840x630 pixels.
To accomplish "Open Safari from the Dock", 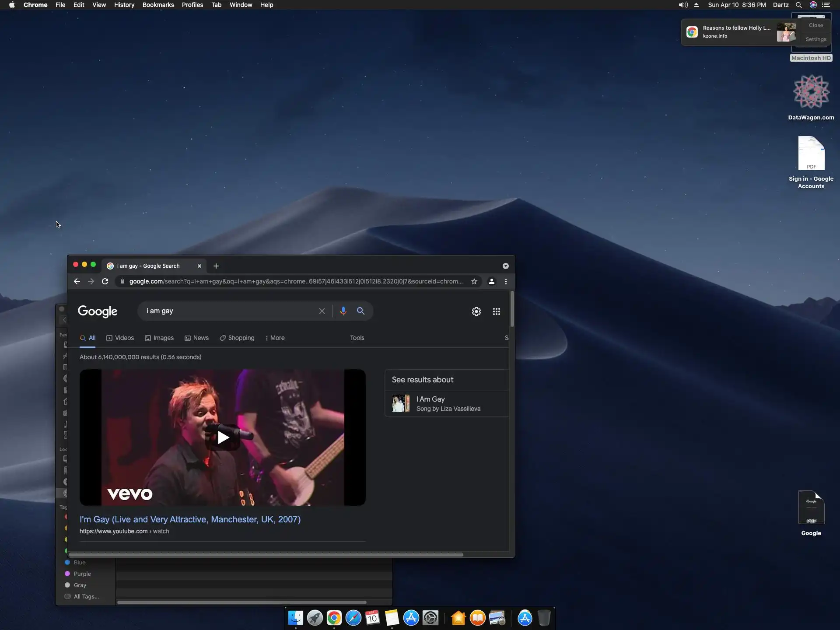I will coord(353,618).
